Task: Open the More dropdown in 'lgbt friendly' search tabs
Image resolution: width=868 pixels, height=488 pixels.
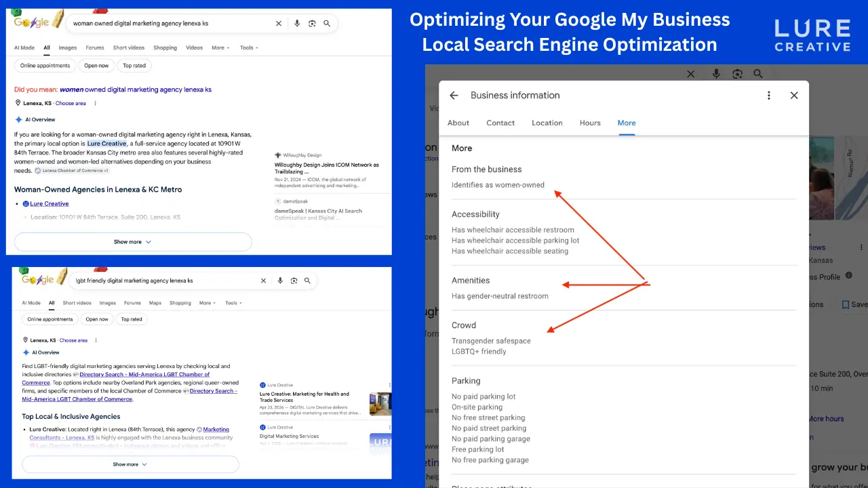Action: point(208,303)
